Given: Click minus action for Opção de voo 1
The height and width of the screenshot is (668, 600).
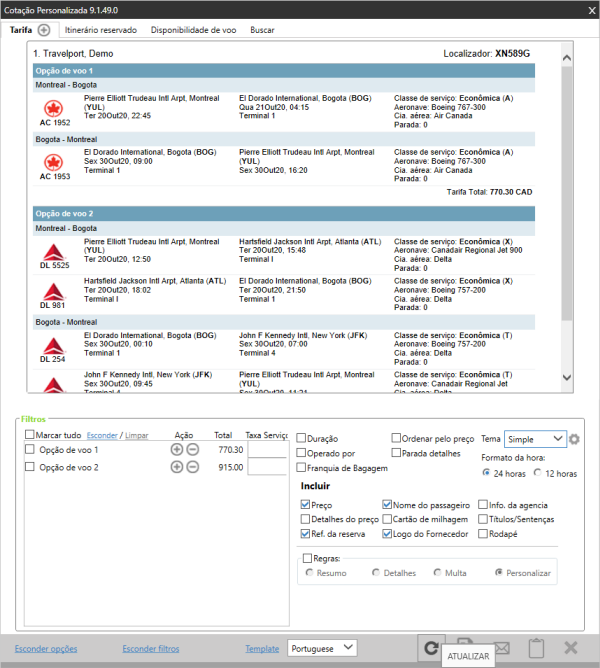Looking at the screenshot, I should pyautogui.click(x=192, y=450).
